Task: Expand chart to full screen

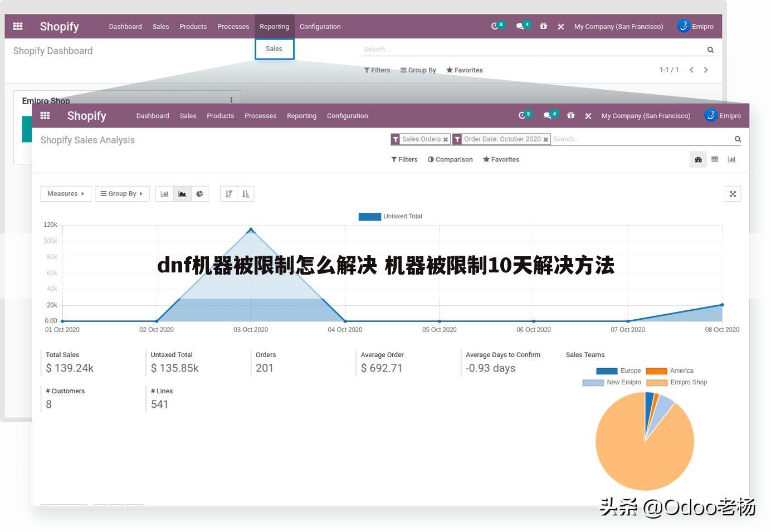Action: pyautogui.click(x=733, y=194)
